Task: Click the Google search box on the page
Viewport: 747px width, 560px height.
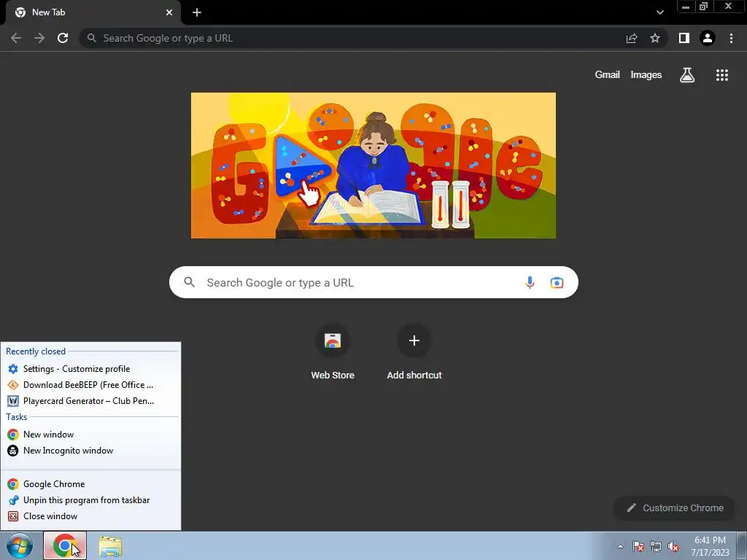Action: [373, 282]
